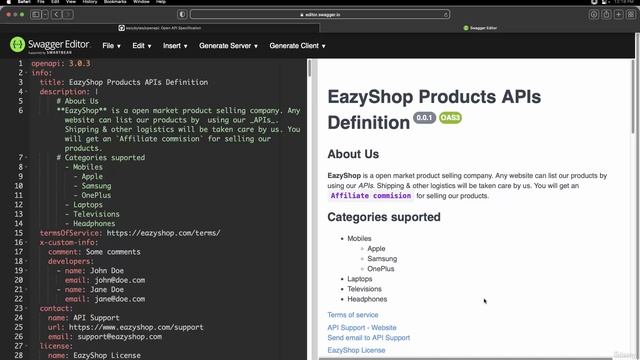Viewport: 640px width, 360px height.
Task: Click '- Samsung' on code line 10
Action: coord(92,186)
